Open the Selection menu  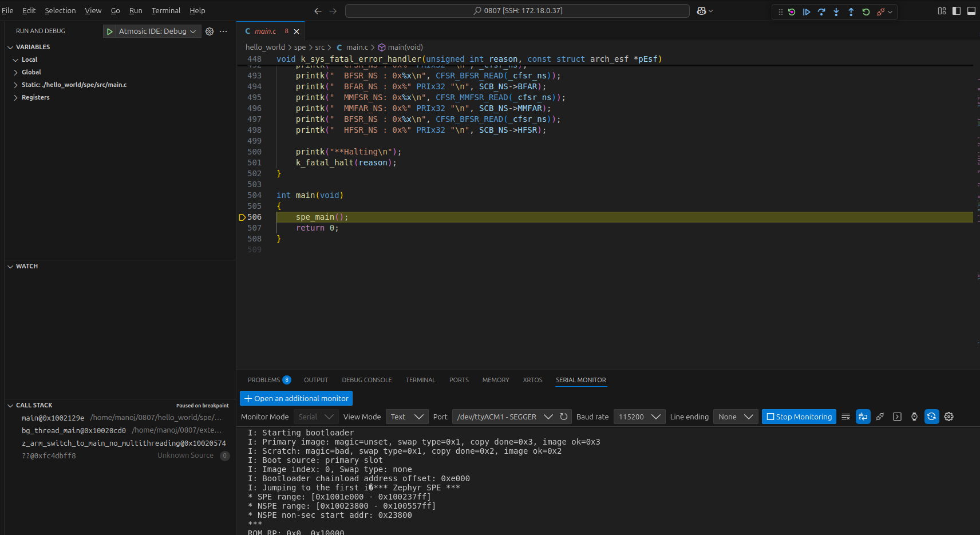[x=60, y=11]
